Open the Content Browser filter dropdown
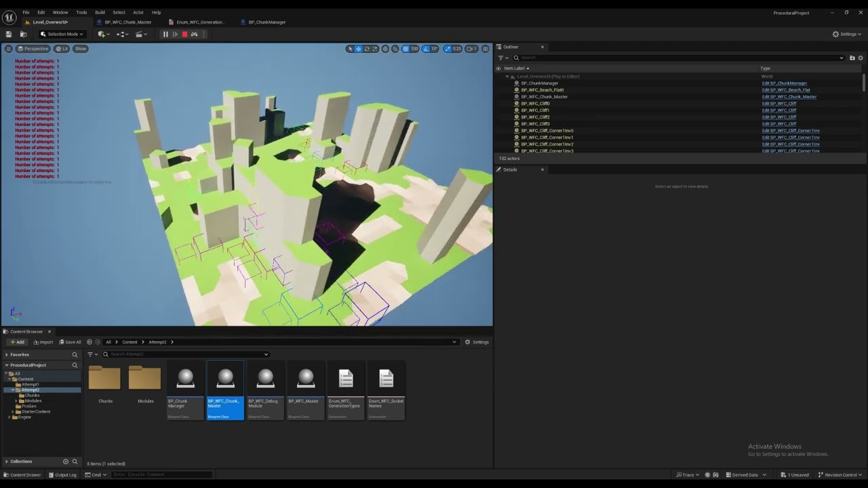This screenshot has height=488, width=868. point(93,354)
